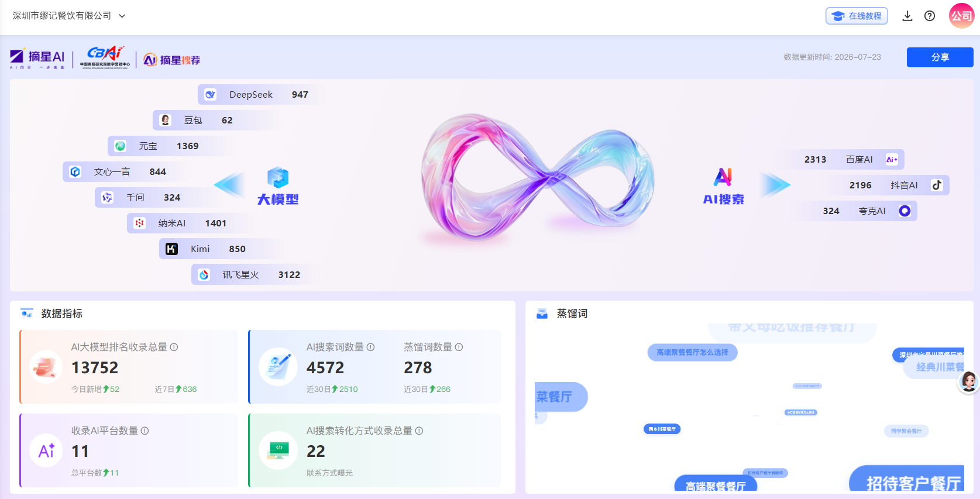Viewport: 980px width, 499px height.
Task: Click the DeepSeek whale icon
Action: click(x=211, y=94)
